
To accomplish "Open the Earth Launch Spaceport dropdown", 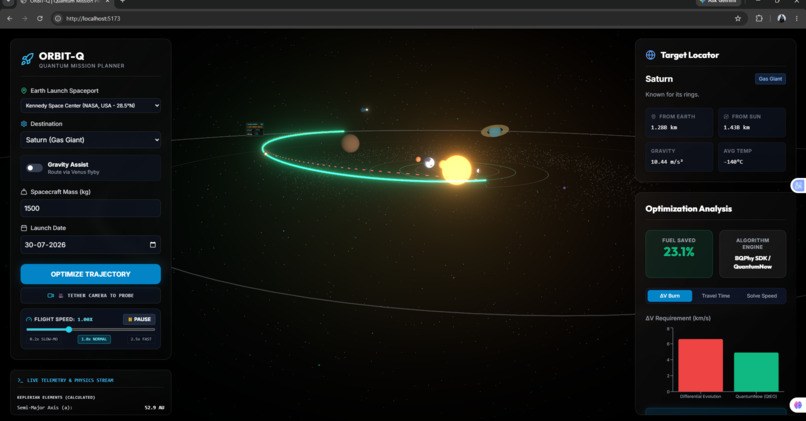I will coord(90,105).
